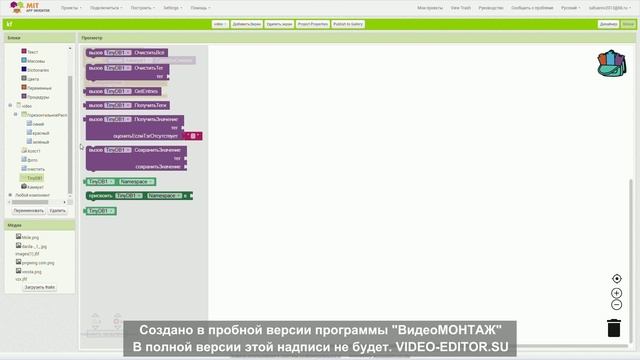Click the blocks tree vertical scrollbar
Viewport: 640px width, 360px height.
[70, 135]
